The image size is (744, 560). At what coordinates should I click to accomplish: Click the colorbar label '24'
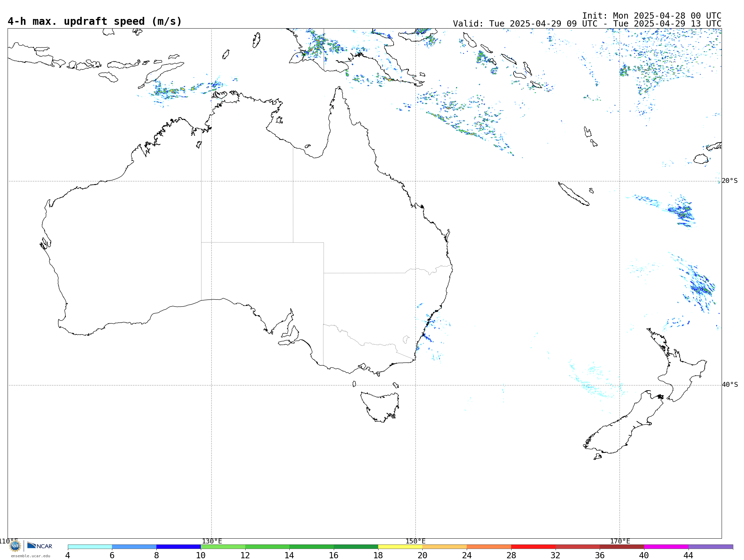(467, 555)
